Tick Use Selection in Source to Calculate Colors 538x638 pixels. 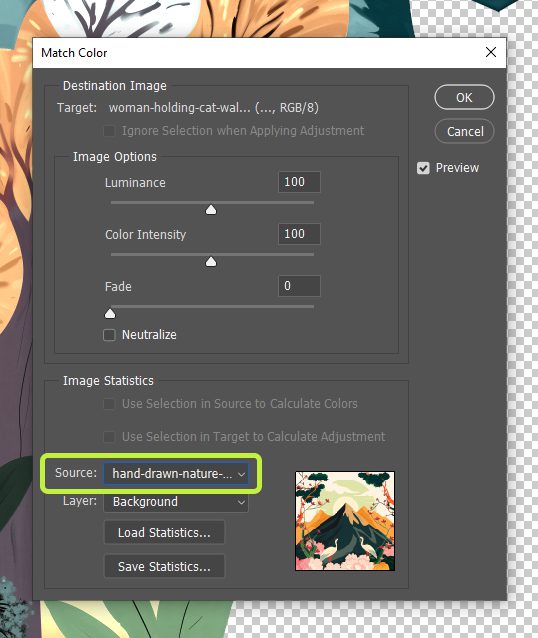pos(109,404)
